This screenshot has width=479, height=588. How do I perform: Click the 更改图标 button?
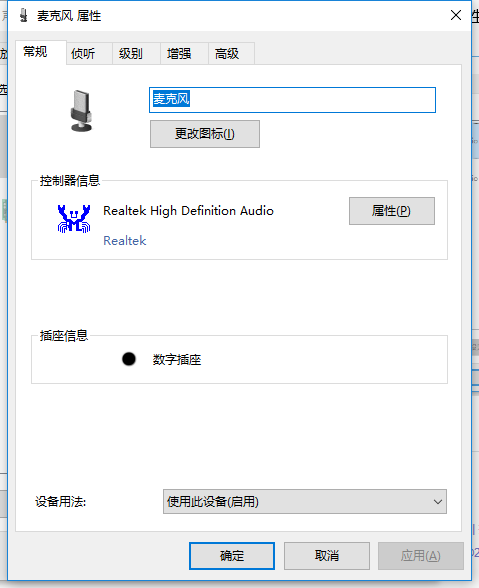click(205, 134)
